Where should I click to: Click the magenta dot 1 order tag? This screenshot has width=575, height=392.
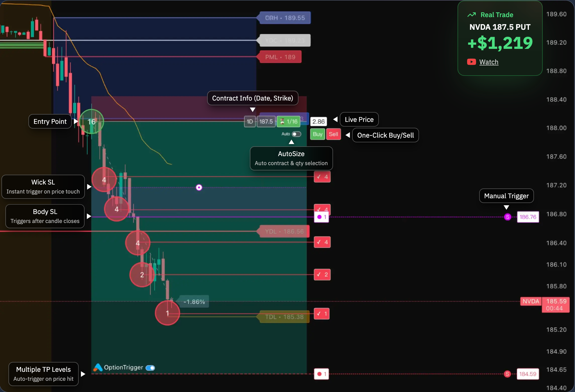[x=322, y=217]
